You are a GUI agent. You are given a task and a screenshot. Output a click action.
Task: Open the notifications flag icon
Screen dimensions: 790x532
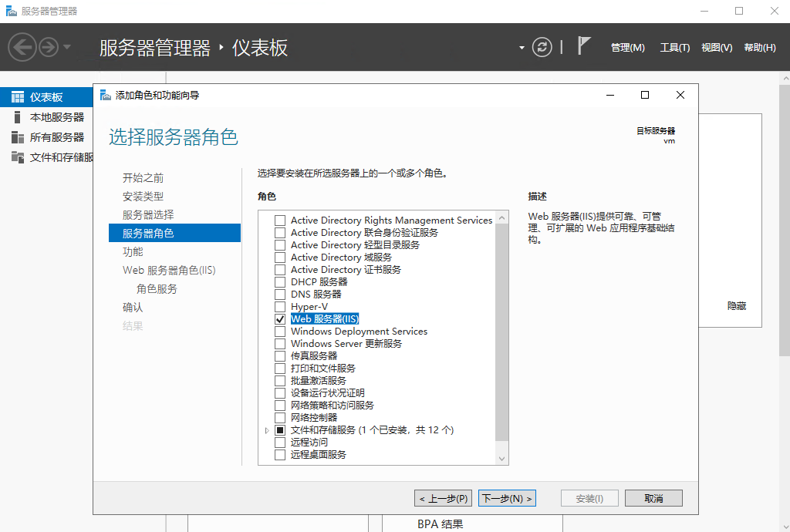pyautogui.click(x=584, y=46)
